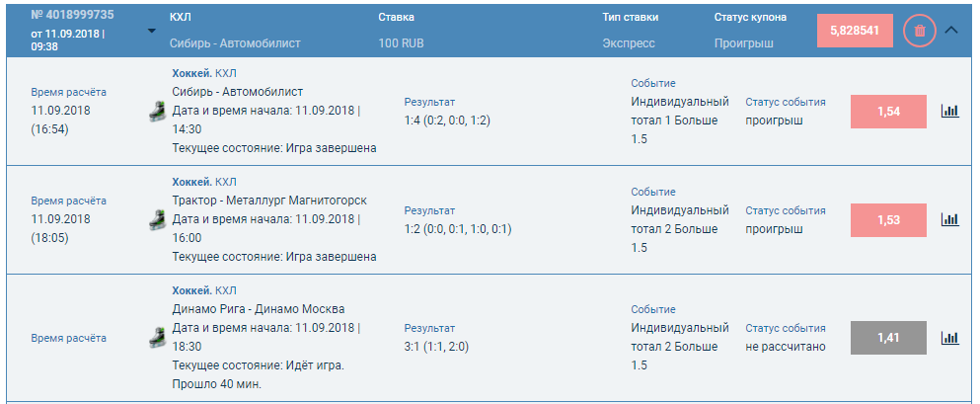
Task: Open statistics chart for Трактор - Металлург
Action: point(950,219)
